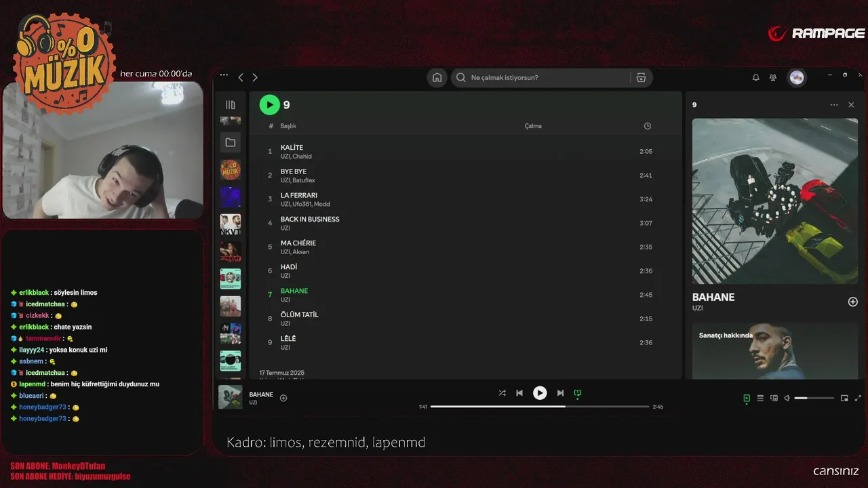Image resolution: width=868 pixels, height=488 pixels.
Task: Open artist link Ufo361 under LA FERRARI
Action: [302, 204]
